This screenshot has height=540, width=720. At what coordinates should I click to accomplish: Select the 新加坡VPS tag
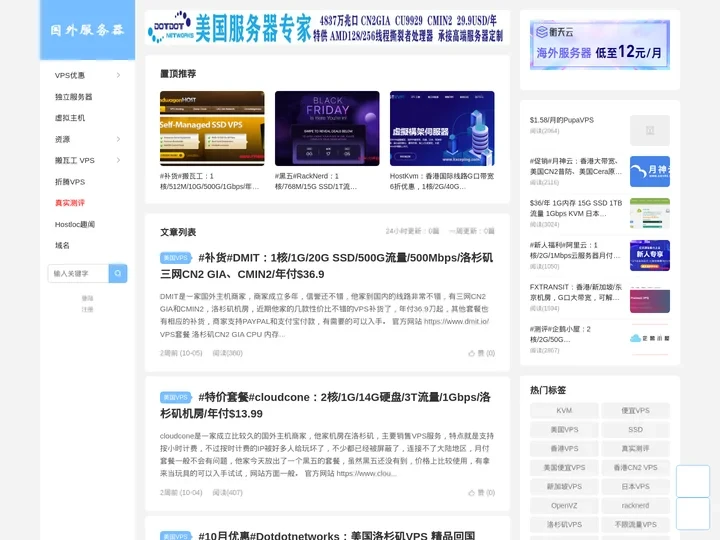point(564,486)
